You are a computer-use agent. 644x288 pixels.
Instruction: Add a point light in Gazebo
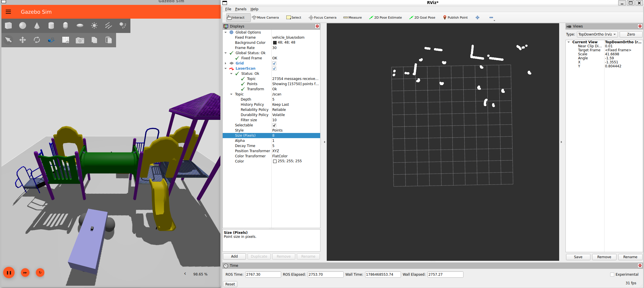[94, 26]
